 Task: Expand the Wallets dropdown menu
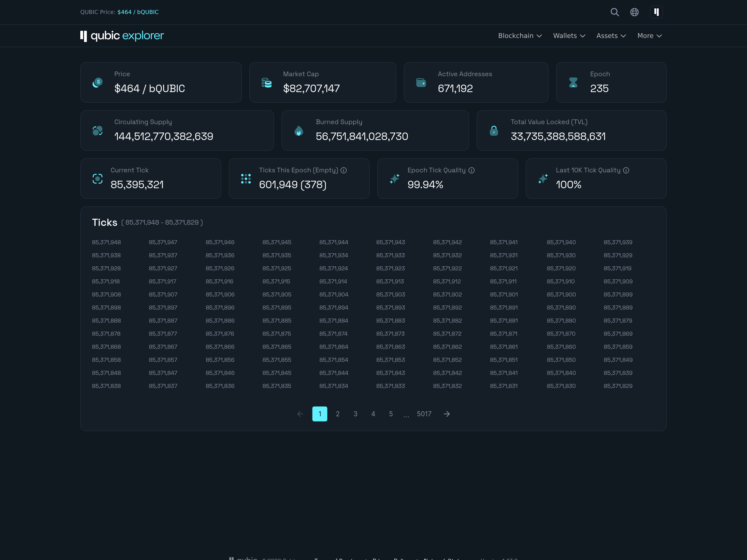569,36
